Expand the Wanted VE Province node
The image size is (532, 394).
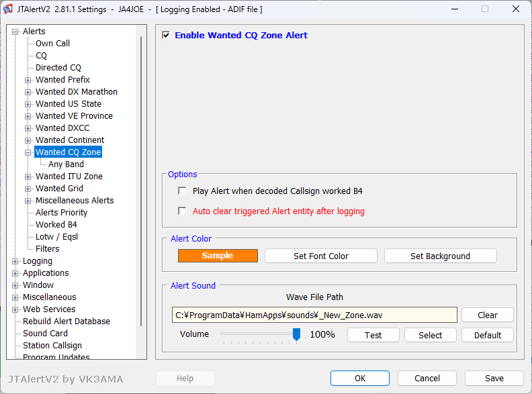[x=28, y=116]
